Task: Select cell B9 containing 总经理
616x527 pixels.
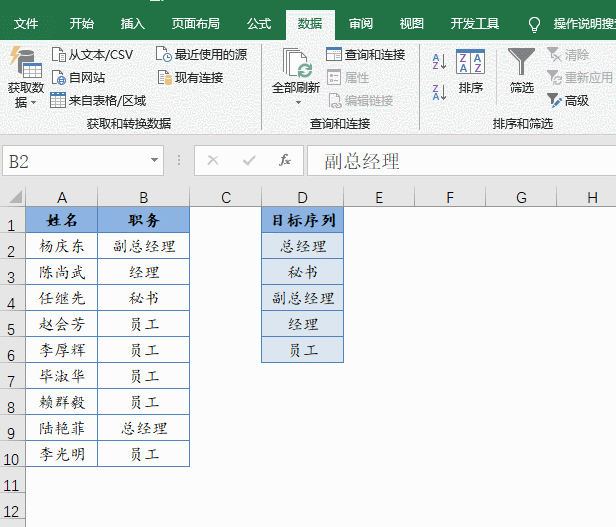Action: [143, 428]
